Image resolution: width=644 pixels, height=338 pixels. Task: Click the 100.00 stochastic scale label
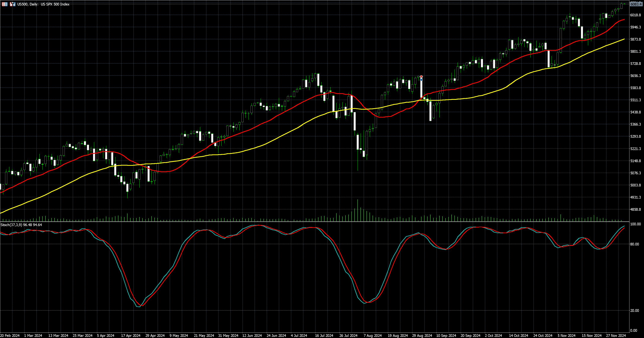(635, 224)
